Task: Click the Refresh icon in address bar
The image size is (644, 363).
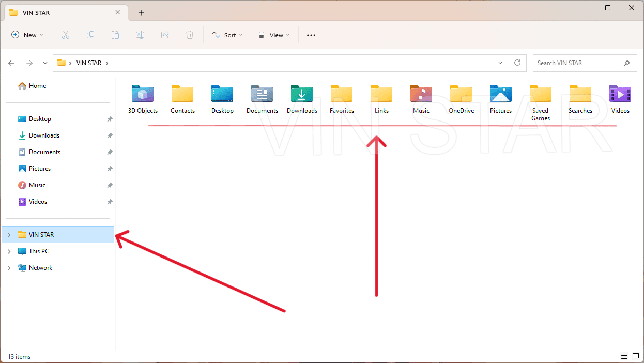Action: [517, 63]
